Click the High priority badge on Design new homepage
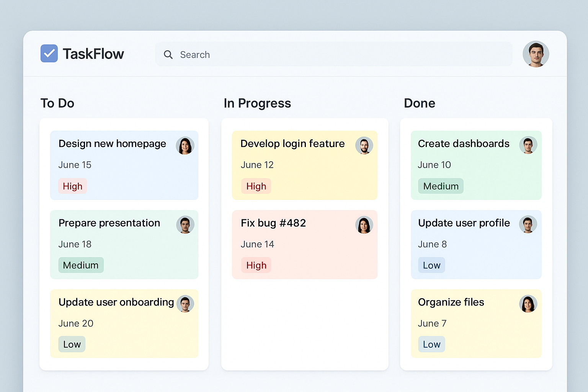The image size is (588, 392). [x=72, y=186]
